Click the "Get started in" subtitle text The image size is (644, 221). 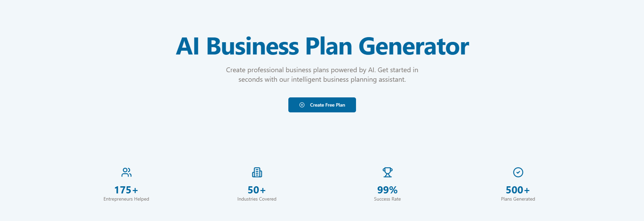(398, 70)
